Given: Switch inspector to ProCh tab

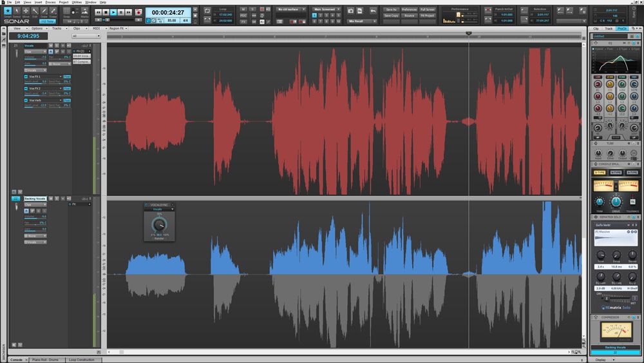Looking at the screenshot, I should tap(622, 28).
